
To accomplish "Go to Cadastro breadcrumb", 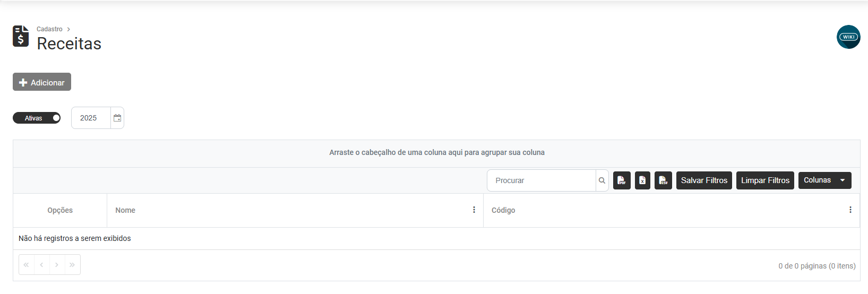I will click(x=49, y=29).
